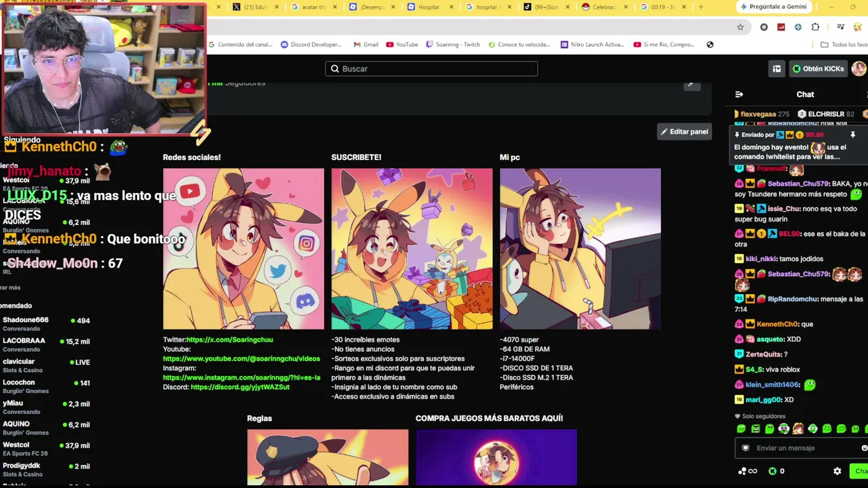
Task: Click the SUSCRIBETE! panel image
Action: pos(412,249)
